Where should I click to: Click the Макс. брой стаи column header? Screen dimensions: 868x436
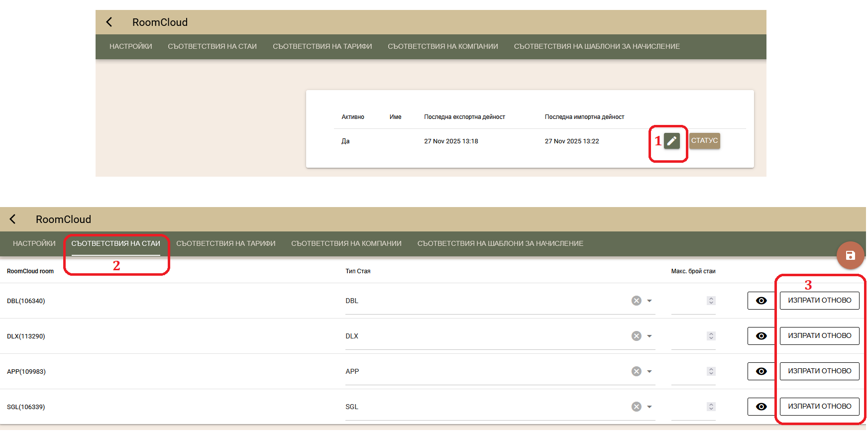pyautogui.click(x=693, y=271)
